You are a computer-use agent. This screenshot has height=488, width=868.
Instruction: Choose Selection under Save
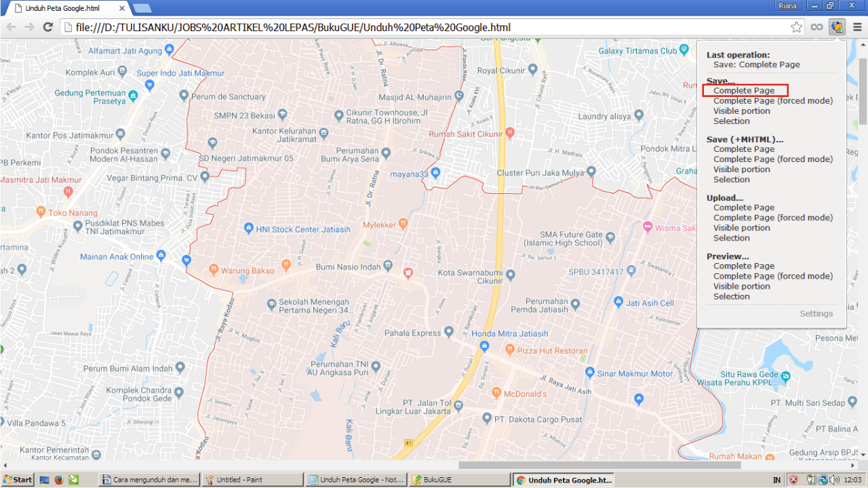tap(732, 121)
